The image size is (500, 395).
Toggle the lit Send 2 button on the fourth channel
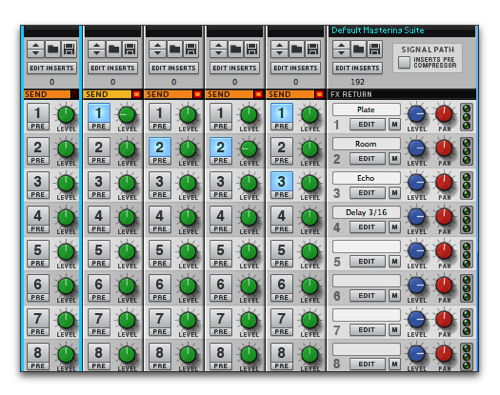(x=221, y=147)
